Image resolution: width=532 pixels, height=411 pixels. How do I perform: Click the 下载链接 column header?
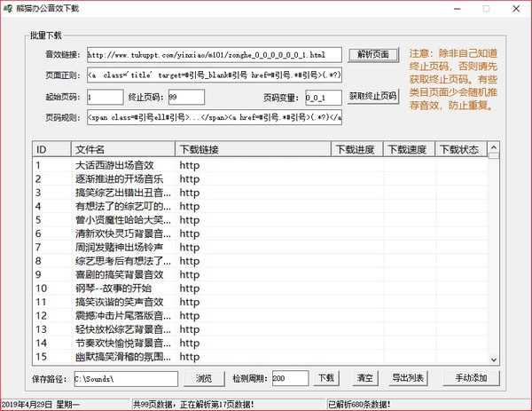(253, 149)
